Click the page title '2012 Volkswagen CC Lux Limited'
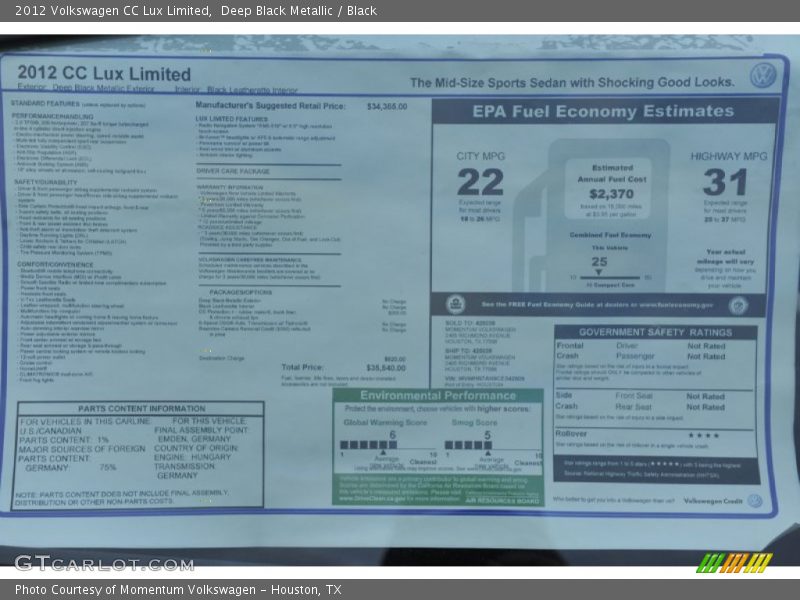 113,11
